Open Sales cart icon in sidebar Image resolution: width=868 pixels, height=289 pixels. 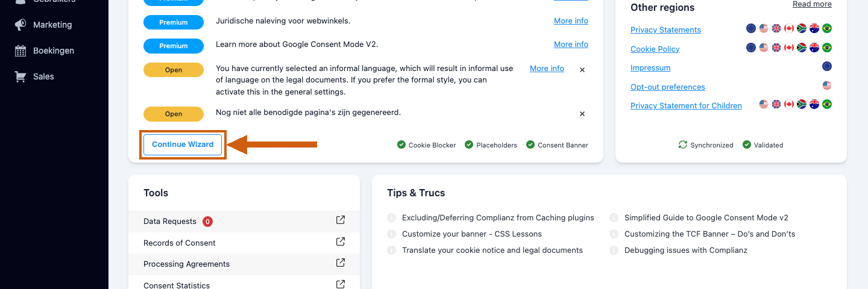[20, 76]
